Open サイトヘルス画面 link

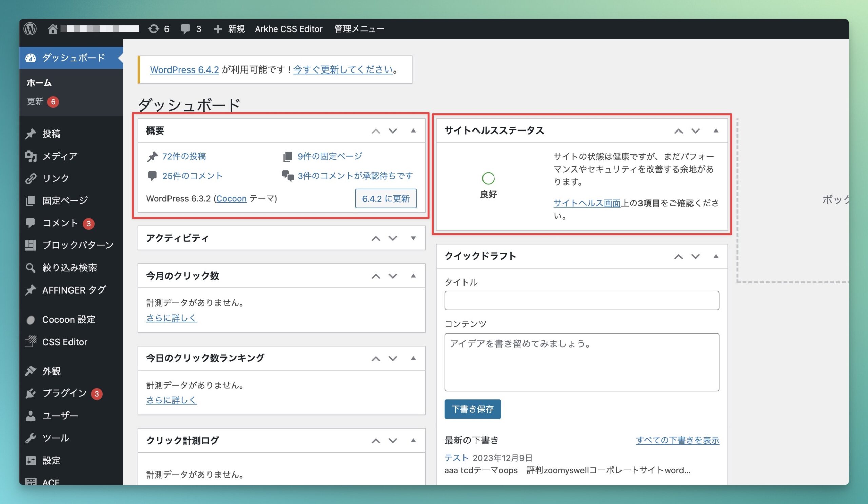[587, 203]
